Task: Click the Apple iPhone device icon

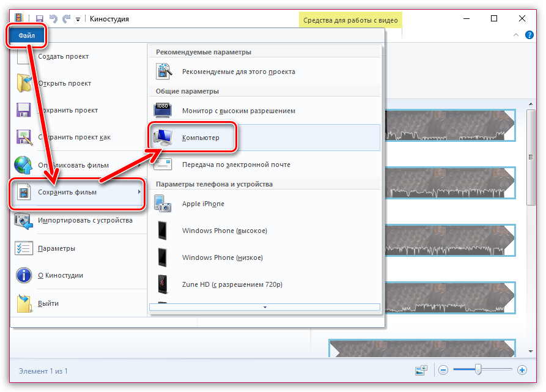Action: point(163,204)
